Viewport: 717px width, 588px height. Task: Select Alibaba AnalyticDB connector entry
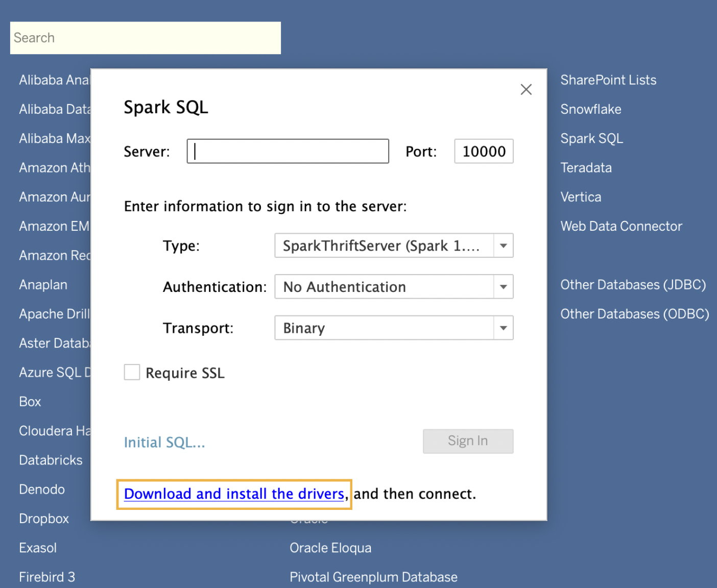click(55, 80)
